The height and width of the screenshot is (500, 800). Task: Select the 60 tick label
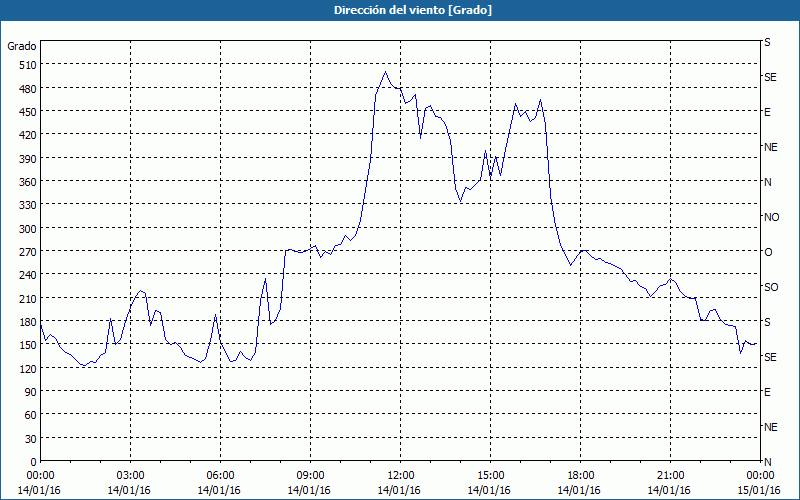pyautogui.click(x=31, y=415)
